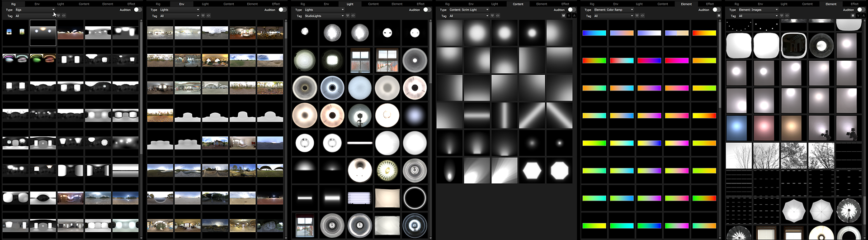Click the favorites heart icon in the Env panel

203,16
